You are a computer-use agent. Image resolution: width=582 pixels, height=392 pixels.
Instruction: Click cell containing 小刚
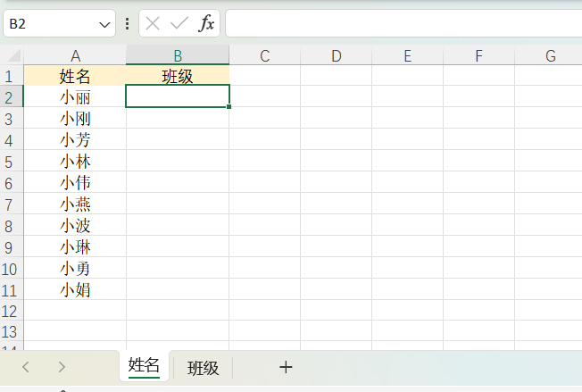pyautogui.click(x=75, y=118)
